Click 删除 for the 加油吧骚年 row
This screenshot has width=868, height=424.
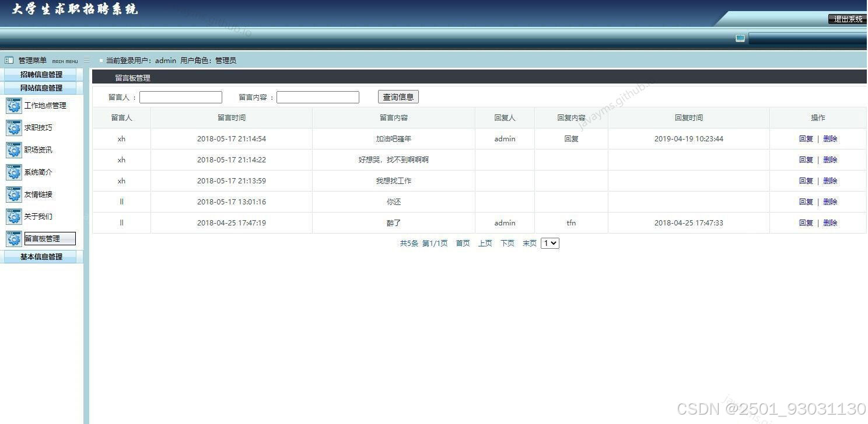click(x=830, y=139)
